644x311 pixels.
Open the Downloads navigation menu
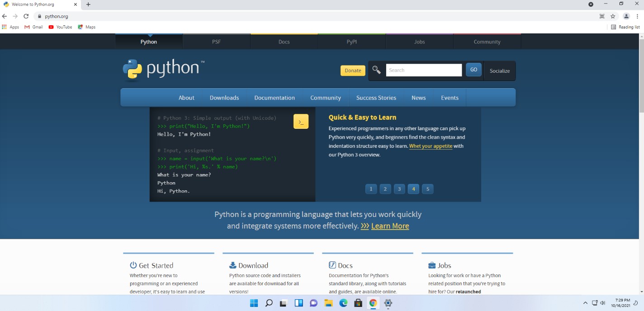click(224, 98)
